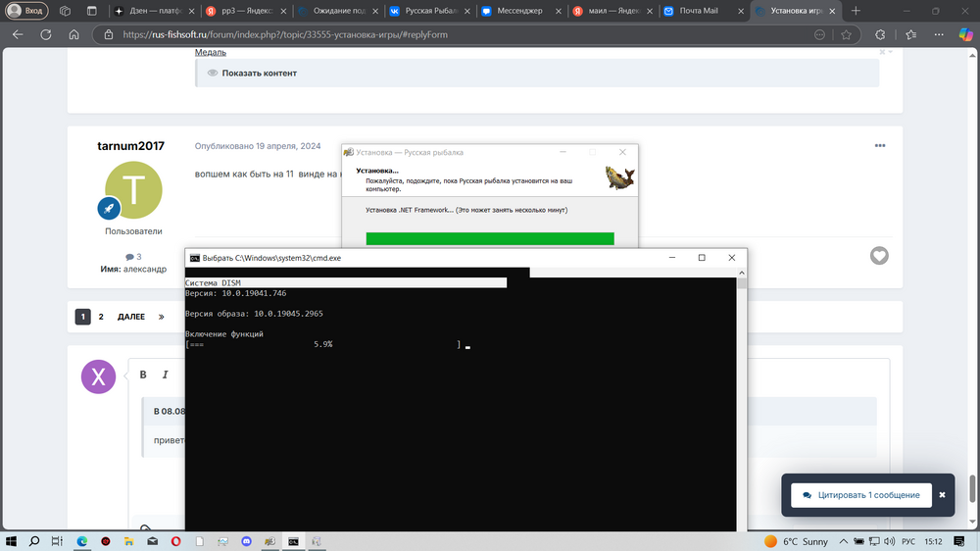
Task: Toggle italic formatting in the reply editor
Action: 166,375
